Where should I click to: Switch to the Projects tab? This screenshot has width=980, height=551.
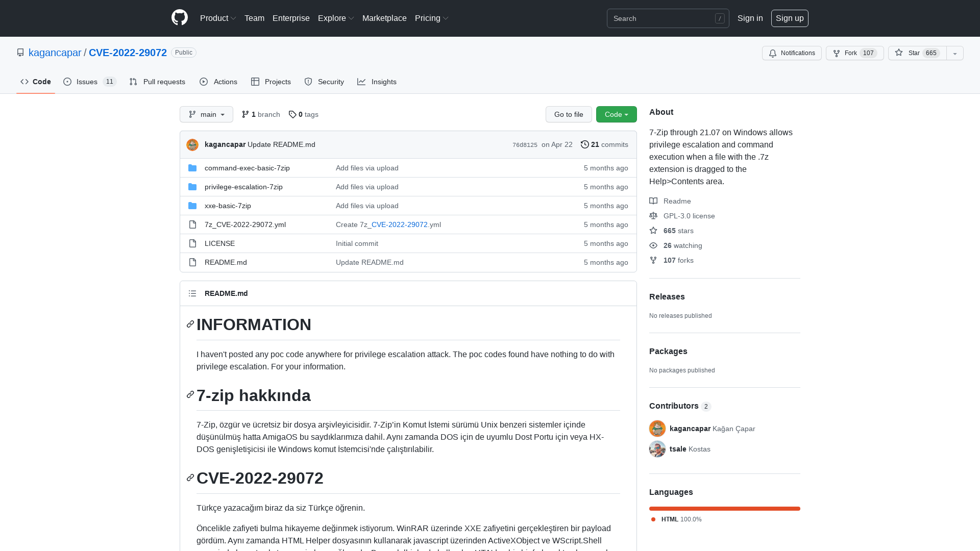(271, 82)
